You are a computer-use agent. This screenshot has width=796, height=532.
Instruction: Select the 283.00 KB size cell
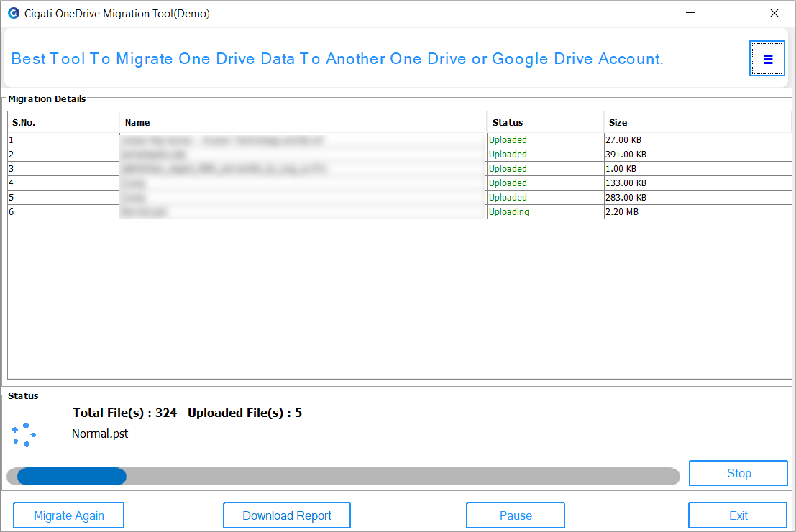(x=697, y=198)
